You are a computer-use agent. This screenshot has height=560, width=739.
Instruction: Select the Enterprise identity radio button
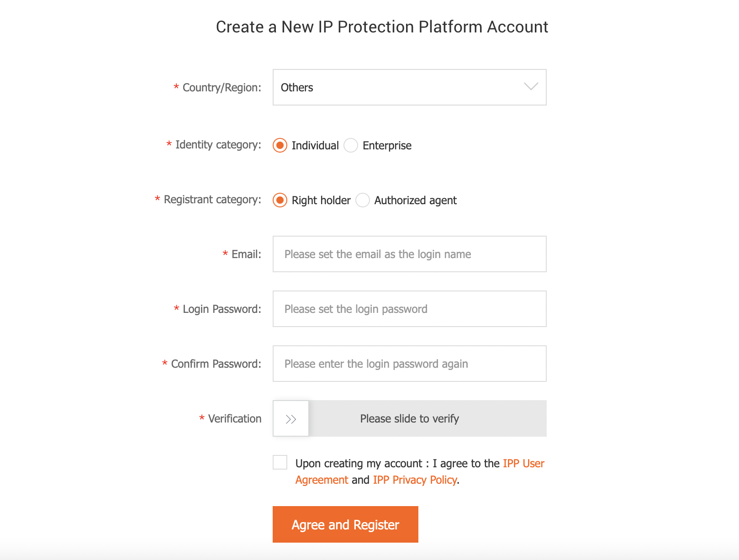coord(351,146)
